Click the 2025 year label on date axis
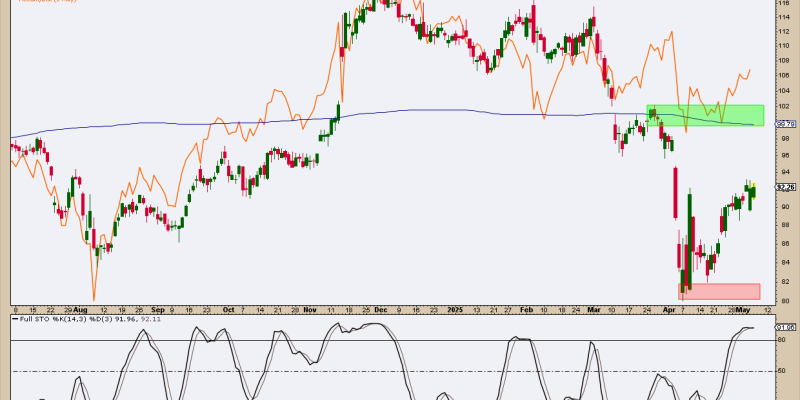 [x=454, y=310]
